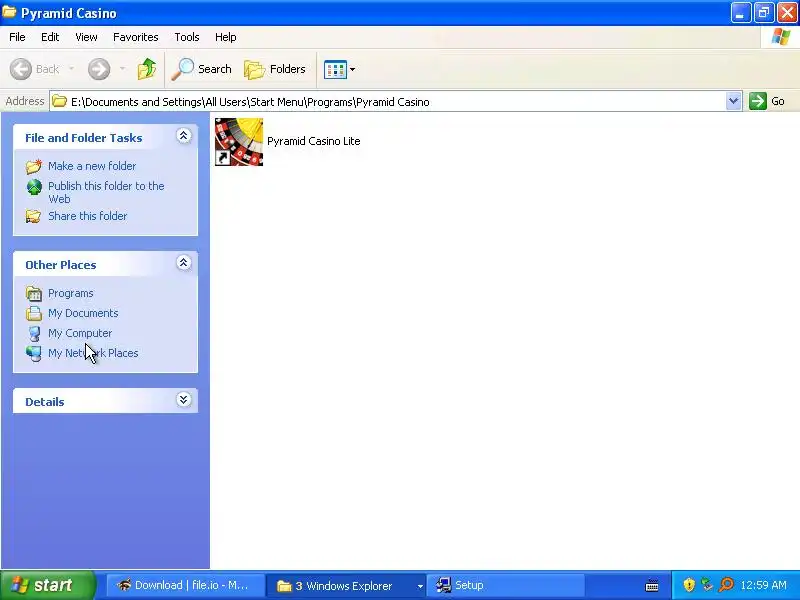Click Publish this folder to the Web
Screen dimensions: 800x600
click(106, 192)
